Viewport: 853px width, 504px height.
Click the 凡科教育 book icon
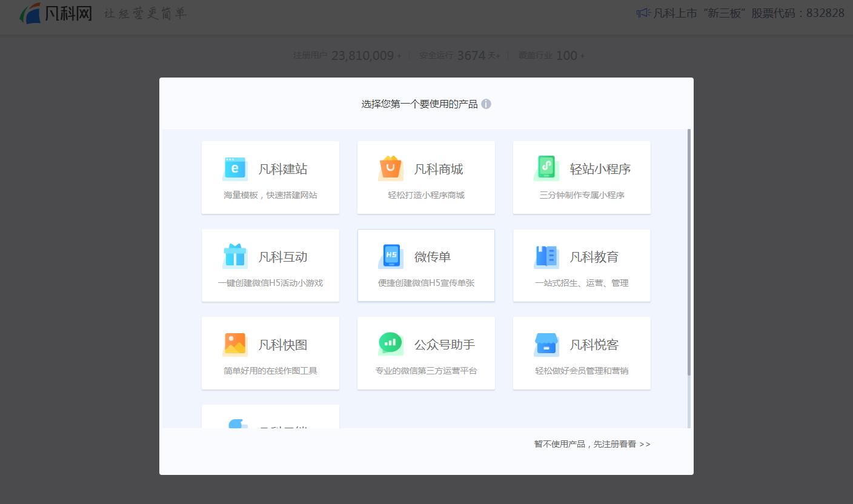point(546,257)
